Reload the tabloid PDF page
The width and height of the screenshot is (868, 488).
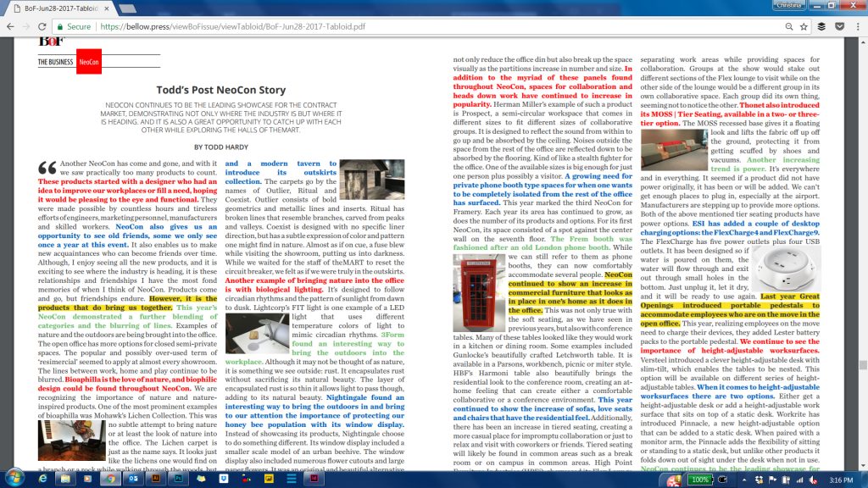(x=42, y=26)
